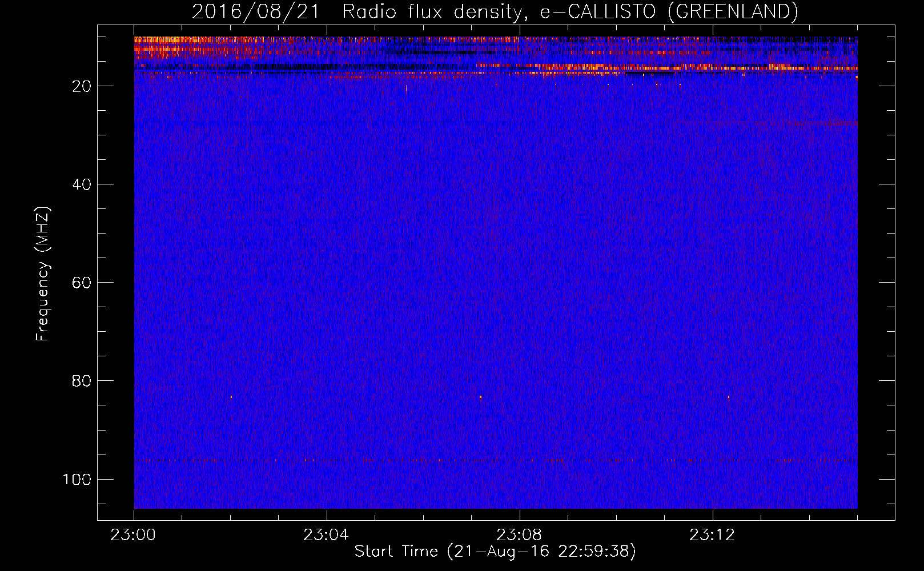This screenshot has width=924, height=571.
Task: Click the plot title "2016/08/21 Radio flux density, e-CALLISTO (GREENLAND)"
Action: (495, 11)
